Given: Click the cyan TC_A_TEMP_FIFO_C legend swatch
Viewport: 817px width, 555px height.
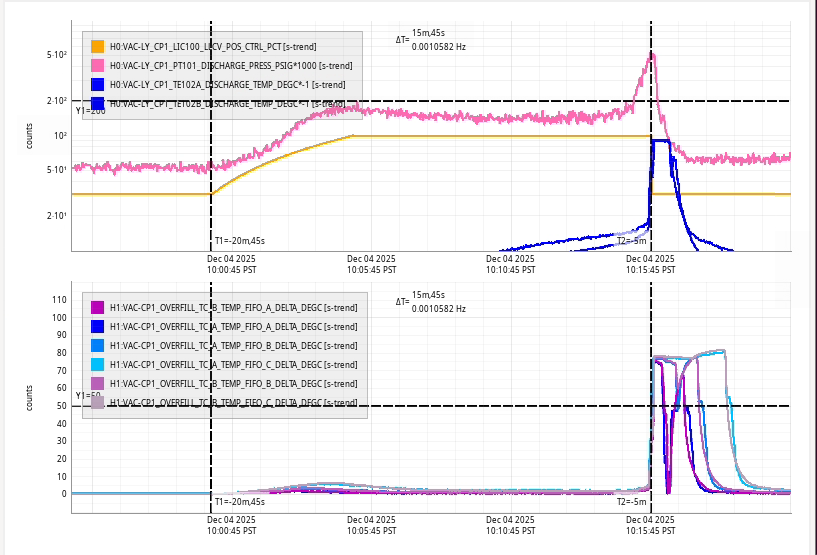Looking at the screenshot, I should point(98,364).
